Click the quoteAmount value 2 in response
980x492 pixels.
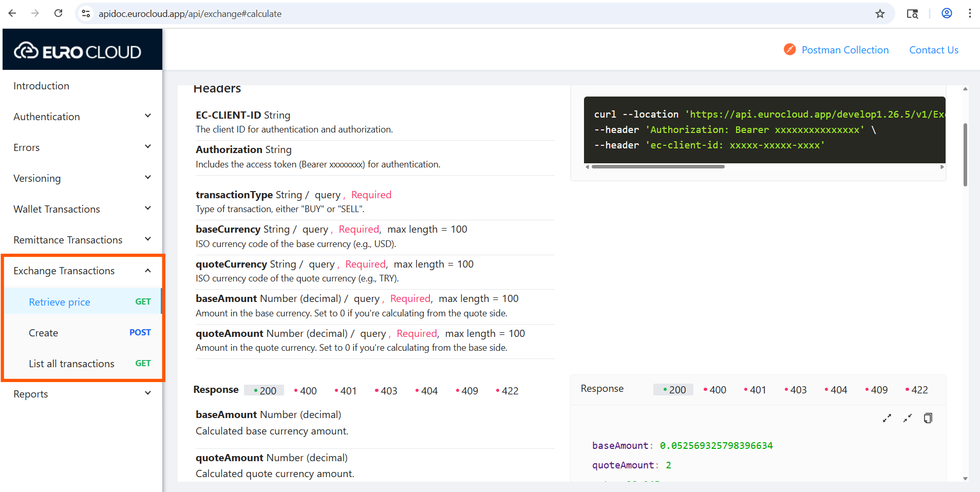click(x=668, y=465)
